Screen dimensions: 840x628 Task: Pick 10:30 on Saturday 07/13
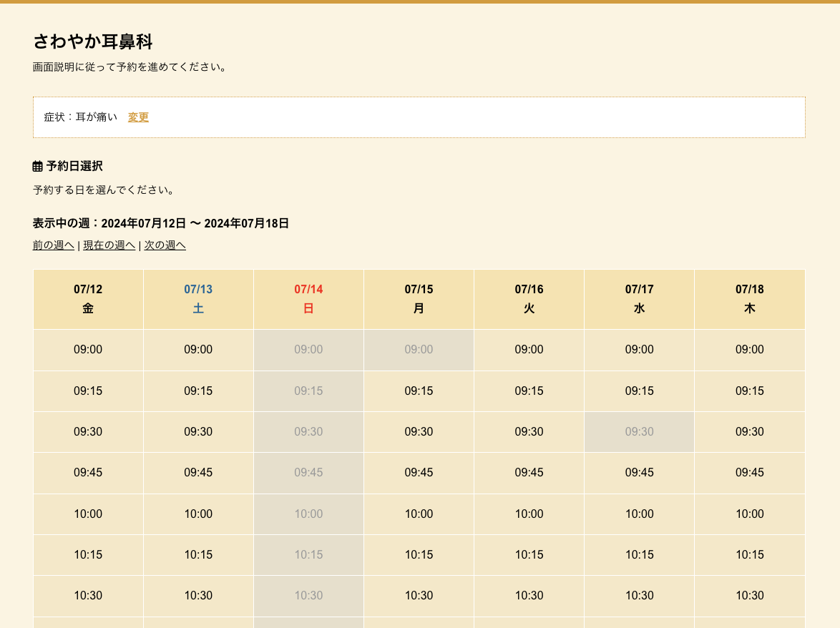(x=199, y=595)
